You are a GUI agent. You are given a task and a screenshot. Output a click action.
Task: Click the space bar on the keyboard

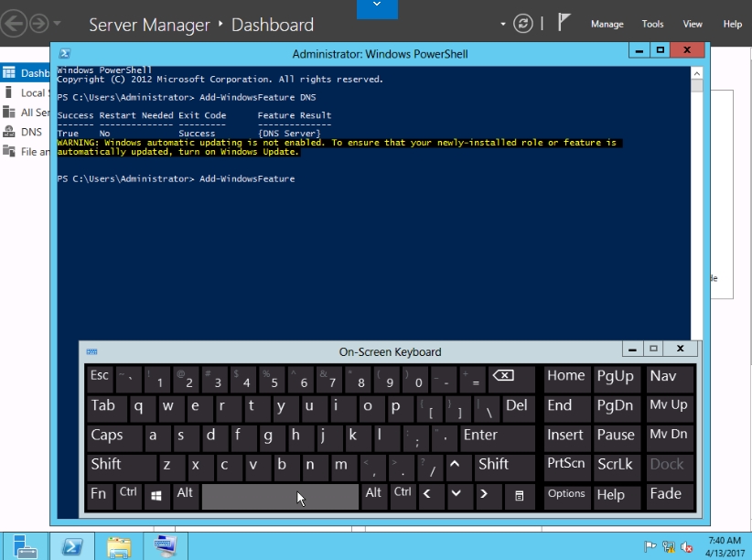[x=280, y=497]
